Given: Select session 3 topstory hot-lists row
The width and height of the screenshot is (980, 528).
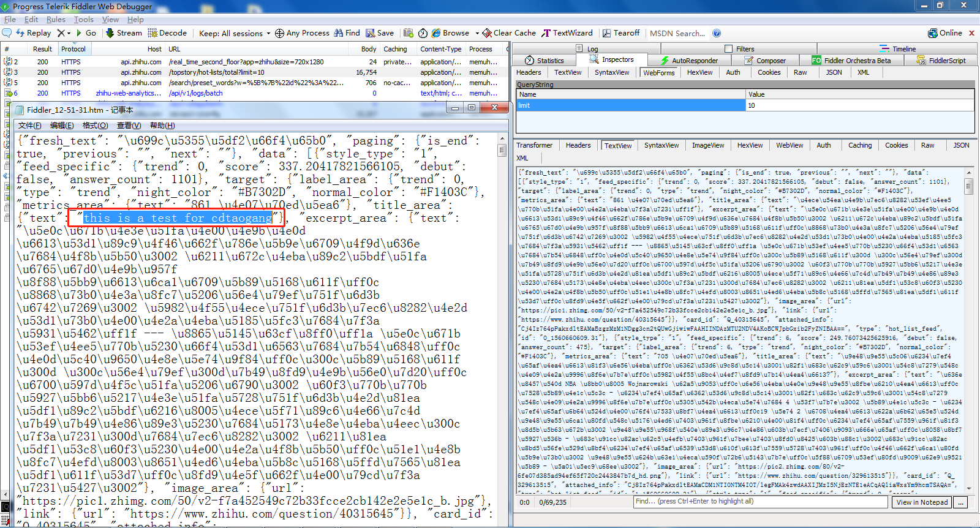Looking at the screenshot, I should (254, 72).
